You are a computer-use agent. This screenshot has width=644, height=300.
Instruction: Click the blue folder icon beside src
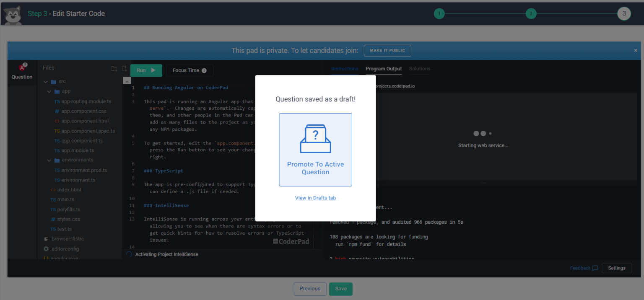click(x=53, y=81)
